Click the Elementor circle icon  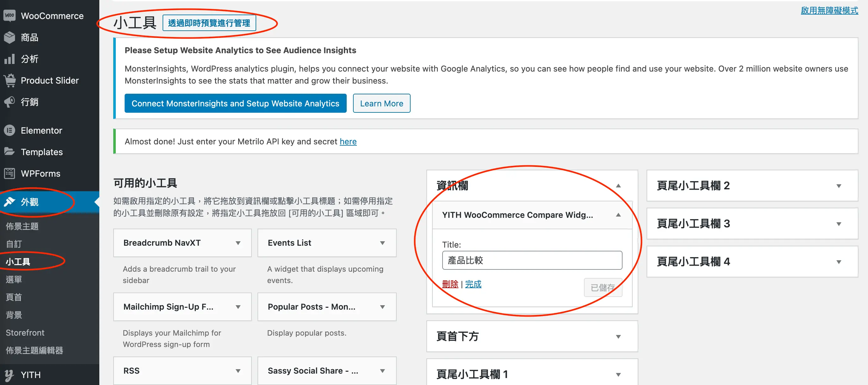point(9,130)
